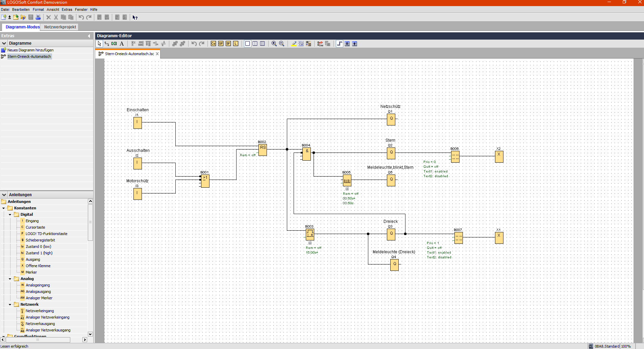The image size is (644, 349).
Task: Collapse the Konstanten tree folder
Action: [4, 208]
